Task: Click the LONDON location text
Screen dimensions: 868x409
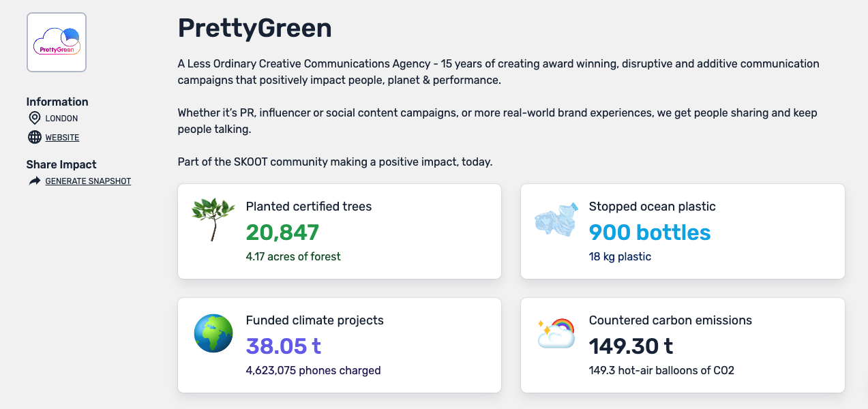Action: click(61, 119)
